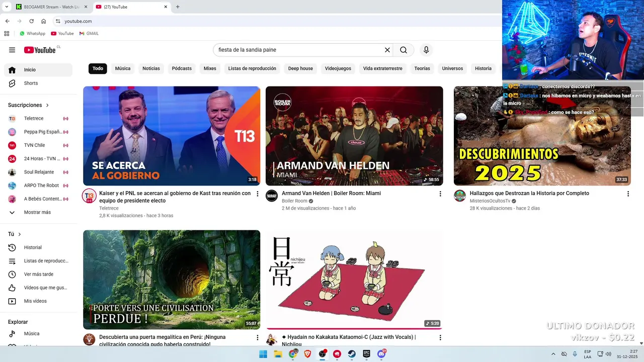Open options menu for Armand Van Helden video
Screen dimensions: 644x362
click(x=440, y=194)
